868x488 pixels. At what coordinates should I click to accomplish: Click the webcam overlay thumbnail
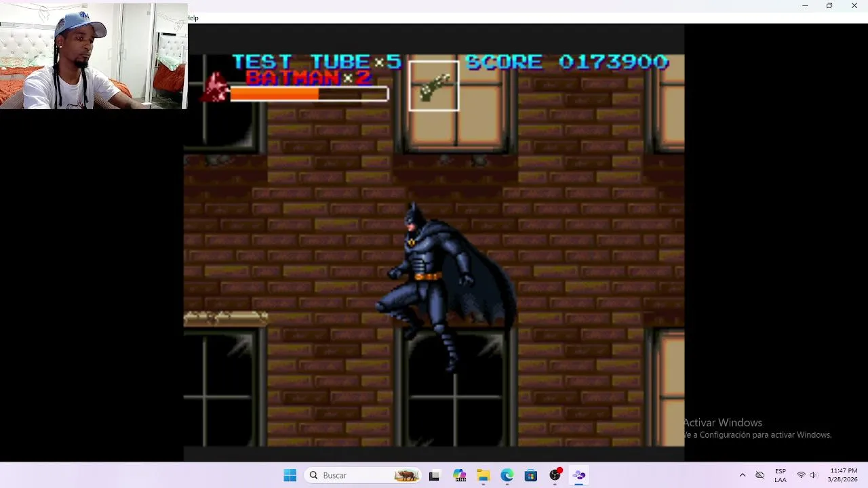coord(94,56)
